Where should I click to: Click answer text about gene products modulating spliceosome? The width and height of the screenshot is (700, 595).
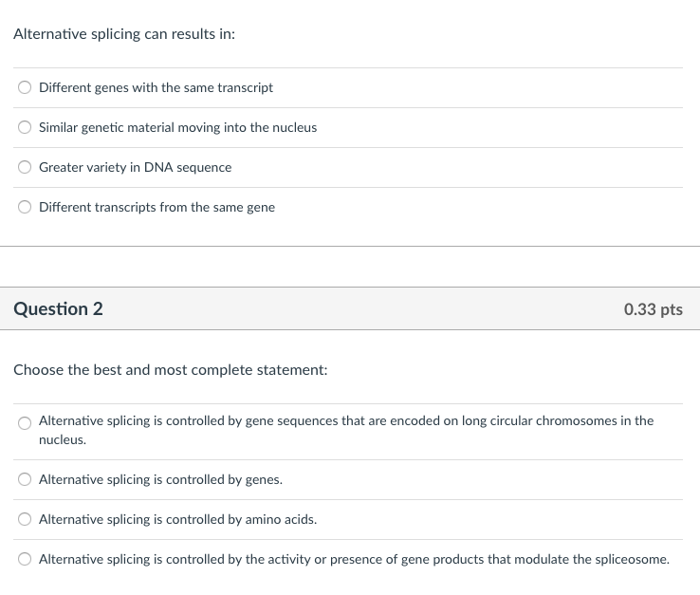353,559
